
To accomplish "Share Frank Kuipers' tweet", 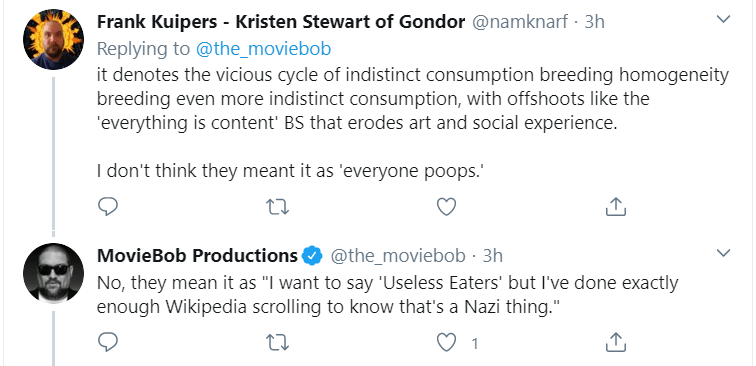I will (x=616, y=206).
